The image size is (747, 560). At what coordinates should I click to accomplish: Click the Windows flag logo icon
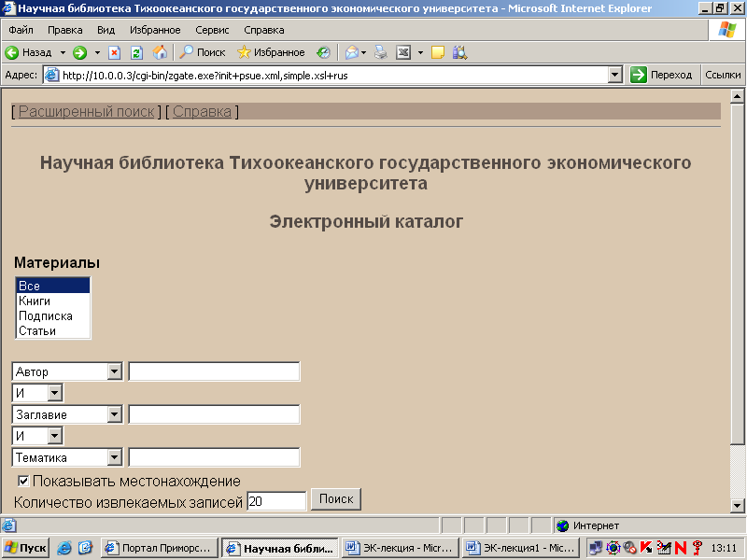click(x=727, y=30)
